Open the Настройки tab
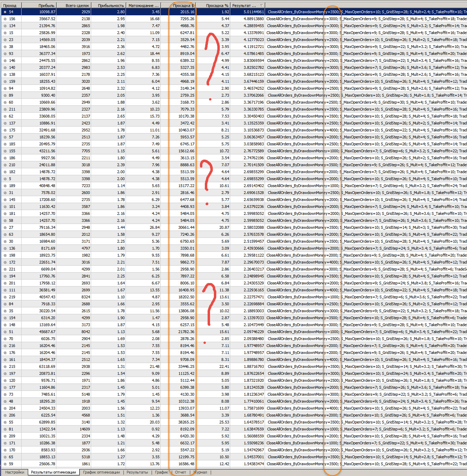This screenshot has height=476, width=467. [x=15, y=472]
